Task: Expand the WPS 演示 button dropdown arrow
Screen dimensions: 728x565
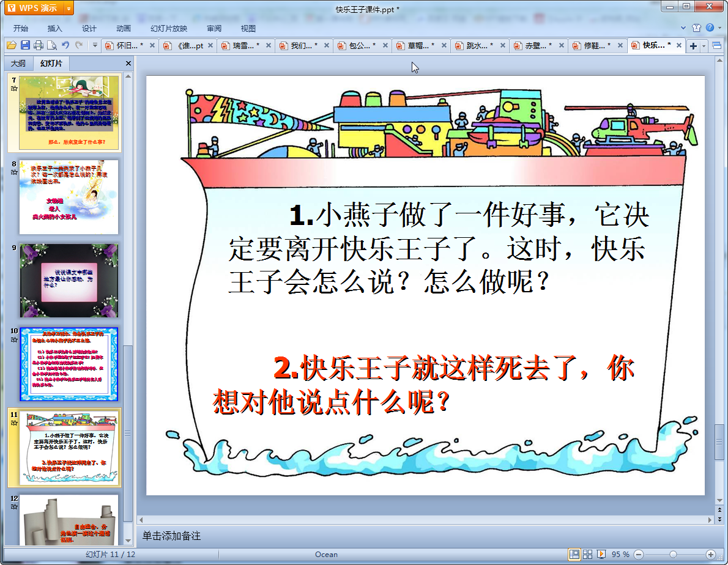Action: tap(69, 8)
